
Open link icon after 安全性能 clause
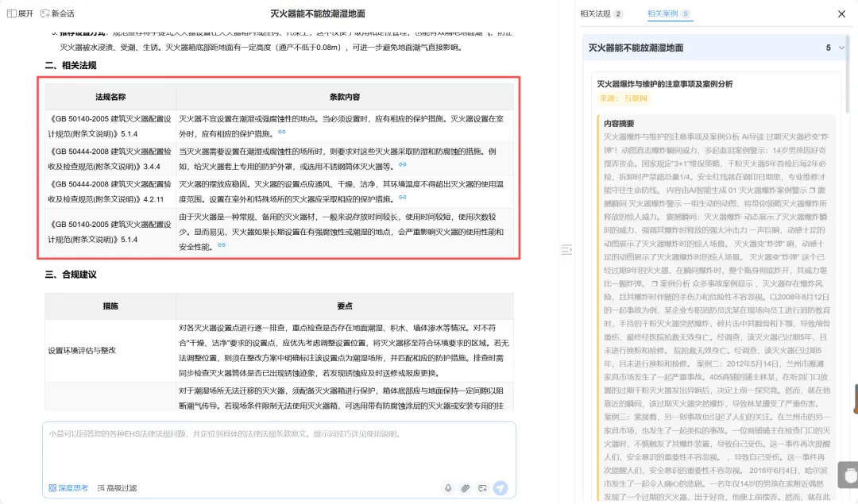(x=222, y=245)
